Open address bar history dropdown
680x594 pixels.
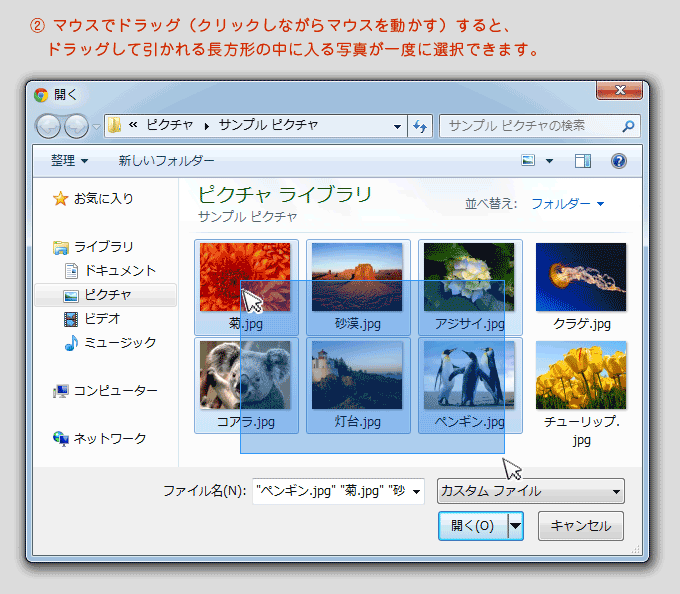click(397, 127)
